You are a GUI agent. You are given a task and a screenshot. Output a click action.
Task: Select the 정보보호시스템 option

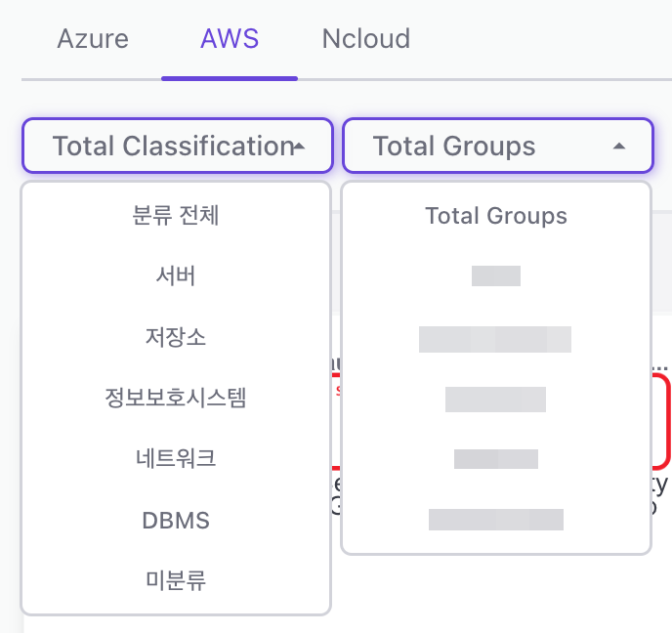[x=176, y=398]
